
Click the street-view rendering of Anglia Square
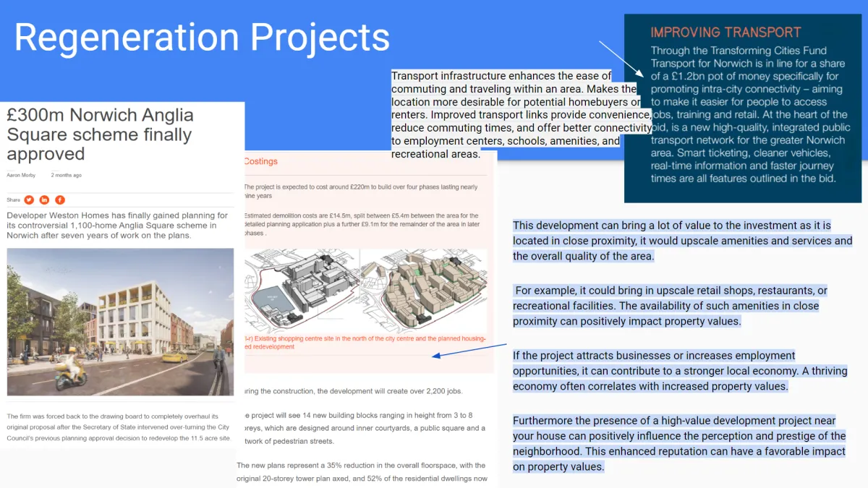click(120, 322)
